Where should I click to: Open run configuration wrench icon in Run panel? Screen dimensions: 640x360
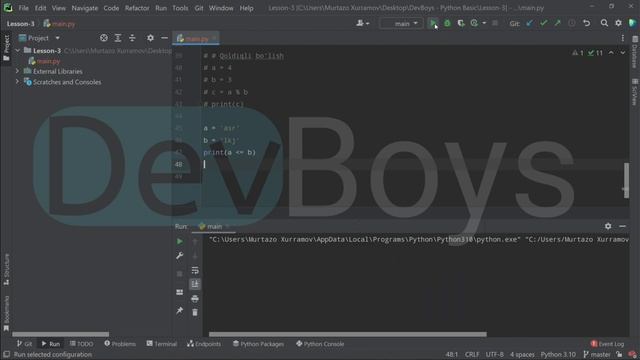(180, 256)
